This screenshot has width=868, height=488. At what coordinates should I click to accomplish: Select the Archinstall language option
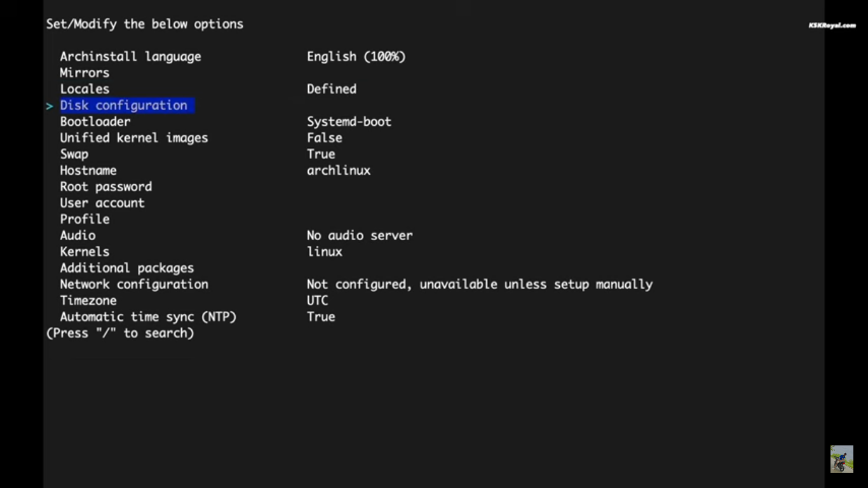(131, 57)
